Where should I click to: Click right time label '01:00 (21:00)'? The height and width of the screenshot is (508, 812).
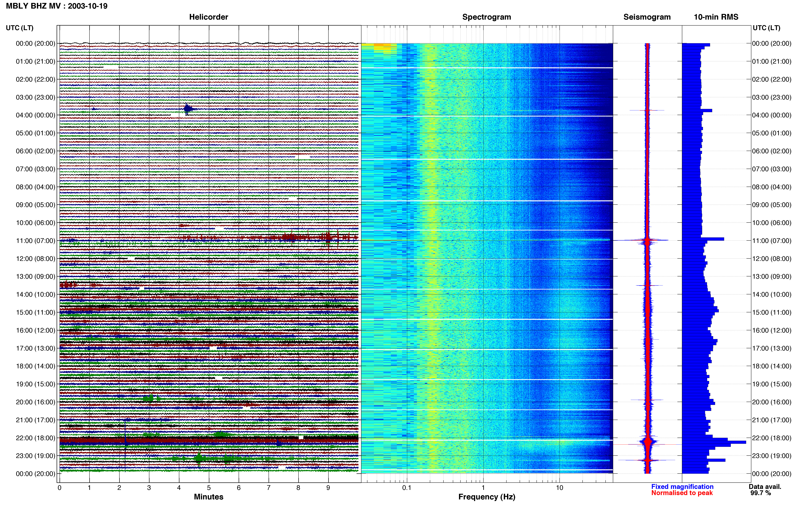pos(772,61)
